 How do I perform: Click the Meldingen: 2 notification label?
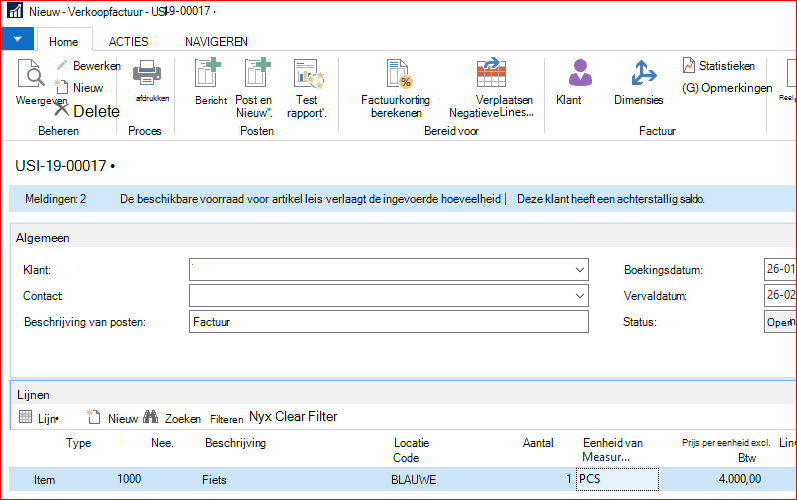(55, 199)
